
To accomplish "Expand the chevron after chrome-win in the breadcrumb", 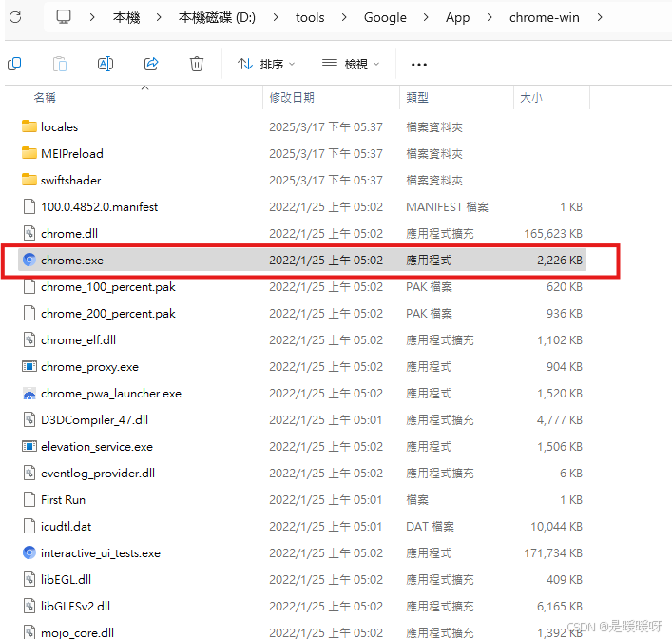I will point(600,17).
